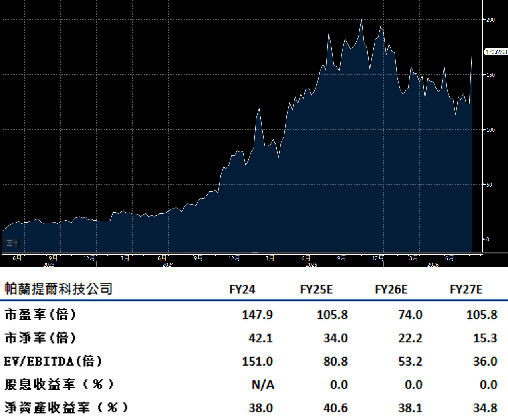Select the FY27E column header
The width and height of the screenshot is (508, 420).
point(466,289)
